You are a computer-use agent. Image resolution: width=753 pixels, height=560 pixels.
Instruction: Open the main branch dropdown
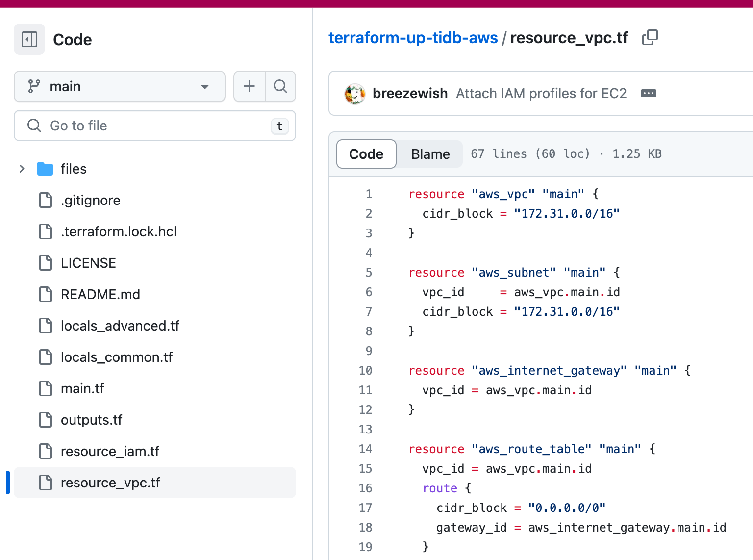coord(120,86)
